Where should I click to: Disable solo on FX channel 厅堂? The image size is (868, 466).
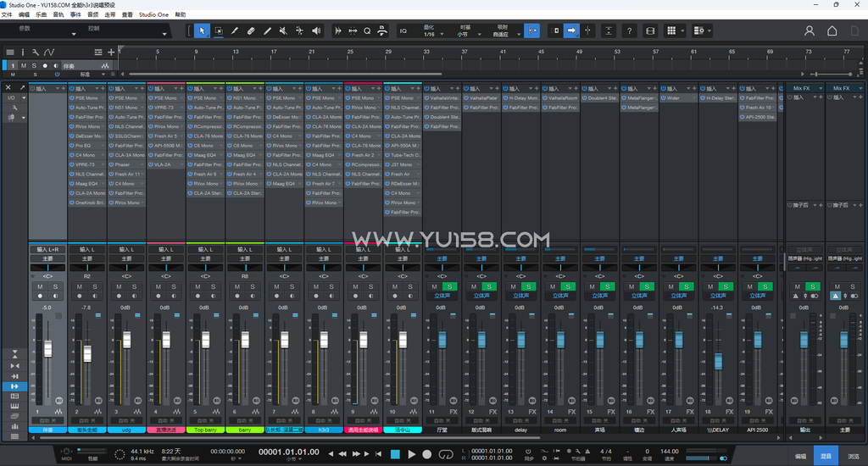pos(450,286)
